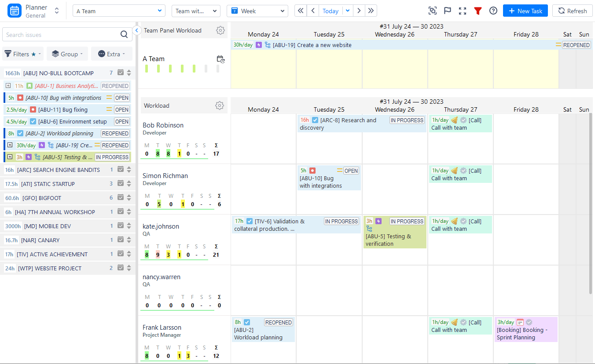
Task: Toggle the calendar checkbox for [ABU] NO-BULL BOOTCAMP
Action: [x=121, y=73]
